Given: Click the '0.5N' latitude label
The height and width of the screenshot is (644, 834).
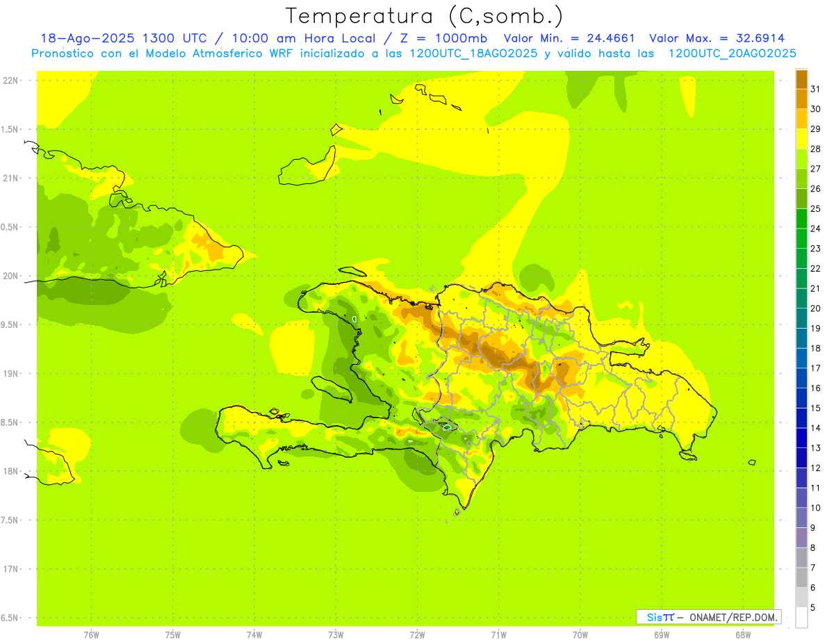Looking at the screenshot, I should [x=10, y=227].
